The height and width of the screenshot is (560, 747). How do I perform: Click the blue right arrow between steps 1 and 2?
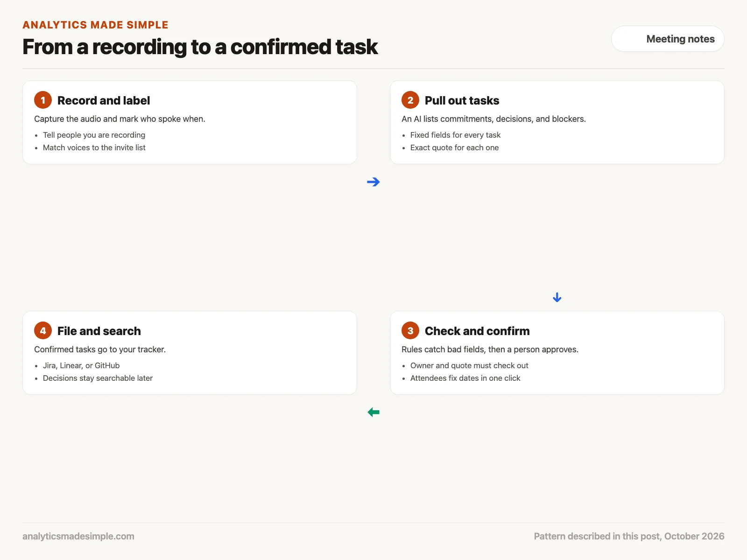[373, 182]
